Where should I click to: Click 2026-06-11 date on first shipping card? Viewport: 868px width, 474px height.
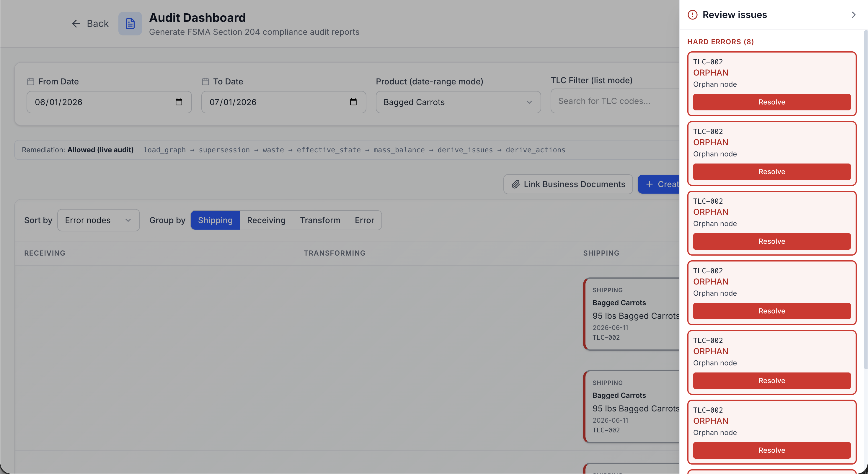tap(610, 328)
